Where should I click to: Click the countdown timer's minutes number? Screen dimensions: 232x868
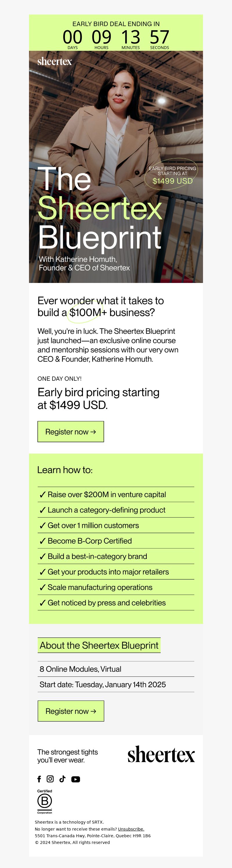[130, 37]
